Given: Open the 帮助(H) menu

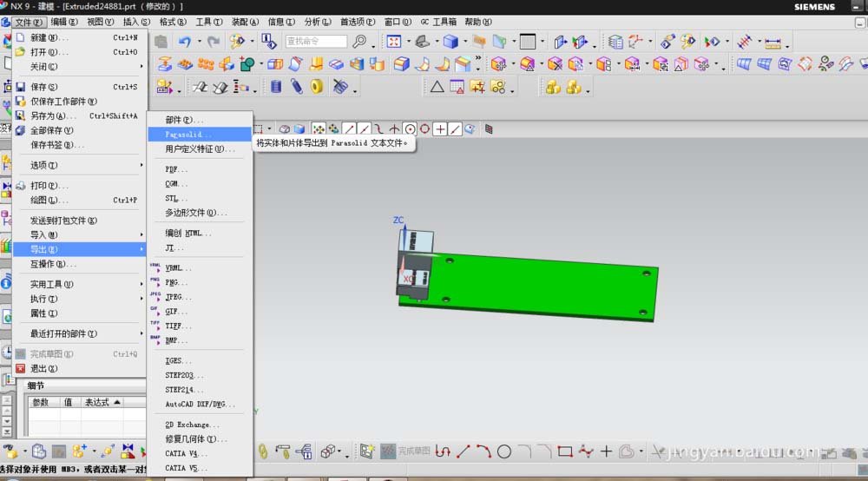Looking at the screenshot, I should (478, 22).
